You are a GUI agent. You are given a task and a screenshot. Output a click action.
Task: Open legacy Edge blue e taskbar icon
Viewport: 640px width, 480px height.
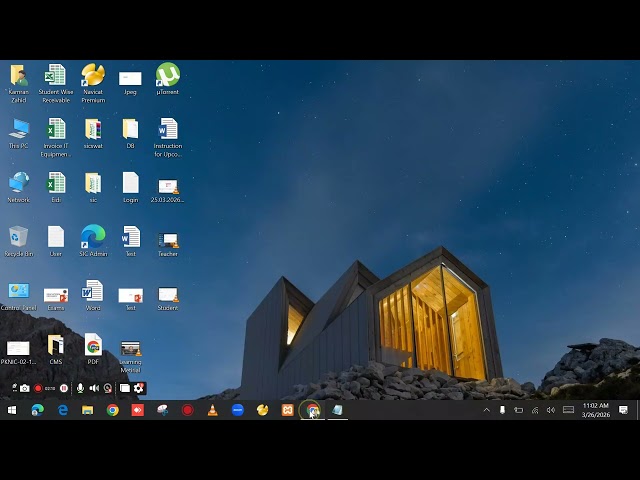pyautogui.click(x=62, y=410)
